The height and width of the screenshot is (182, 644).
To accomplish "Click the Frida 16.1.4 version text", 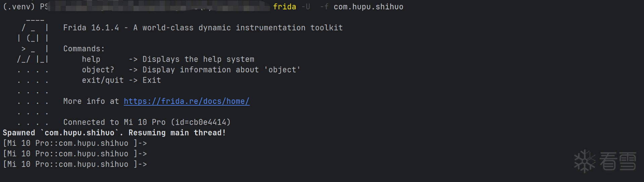I will [x=91, y=28].
